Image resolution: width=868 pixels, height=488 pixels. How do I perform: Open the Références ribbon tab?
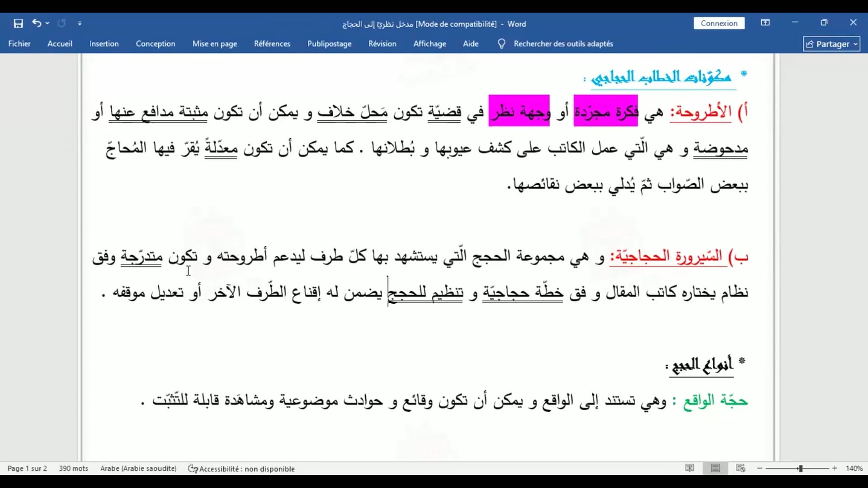coord(272,44)
